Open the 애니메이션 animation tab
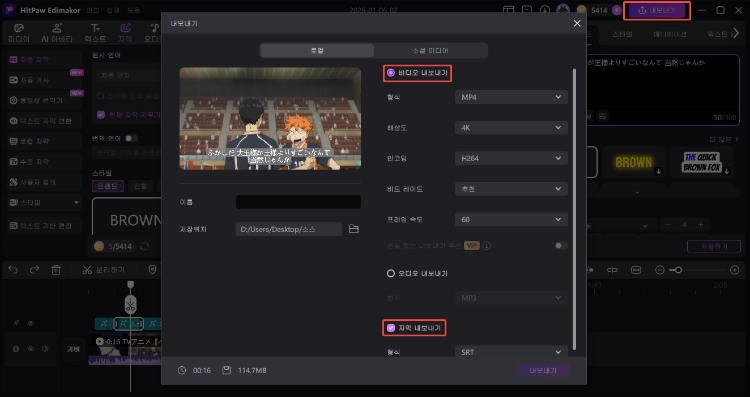 (x=670, y=34)
